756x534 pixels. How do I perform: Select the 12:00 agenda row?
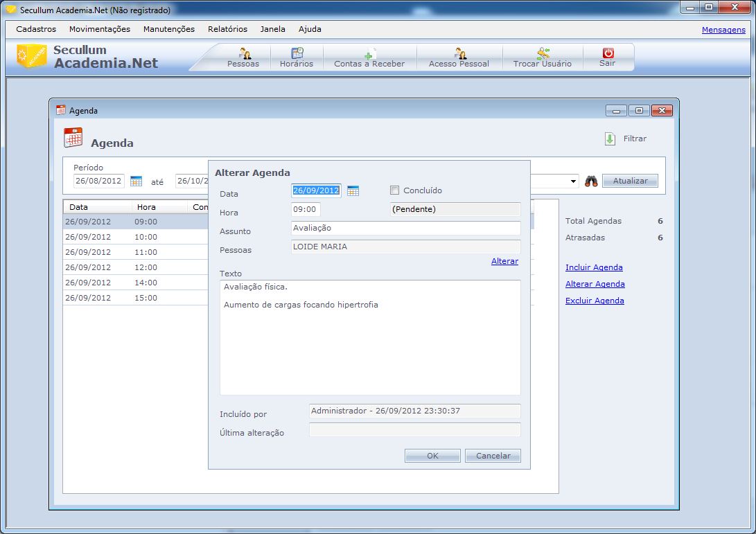click(x=136, y=267)
